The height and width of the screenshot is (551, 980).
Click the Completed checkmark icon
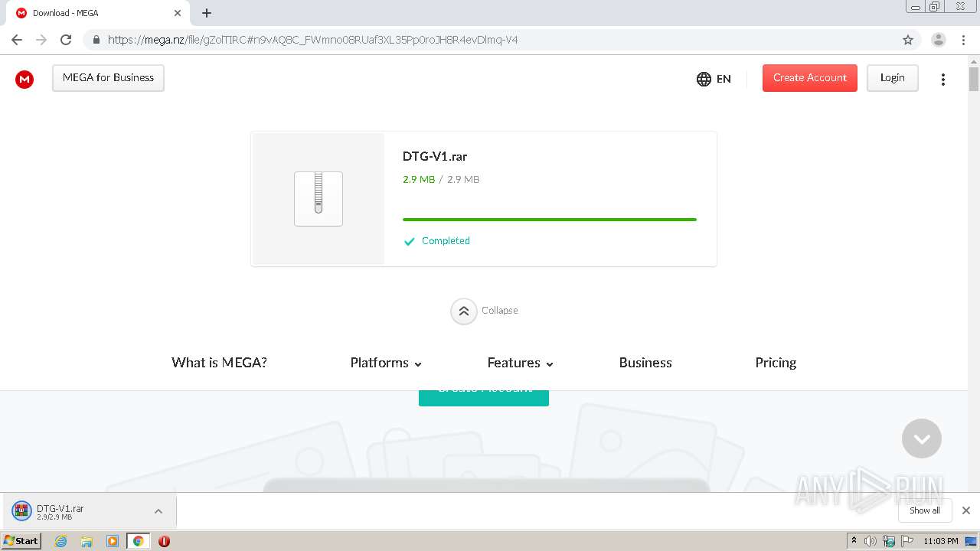[x=409, y=241]
